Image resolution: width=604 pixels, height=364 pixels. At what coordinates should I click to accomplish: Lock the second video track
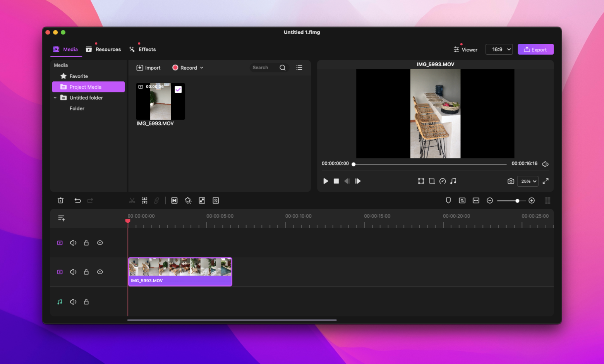[x=86, y=272]
